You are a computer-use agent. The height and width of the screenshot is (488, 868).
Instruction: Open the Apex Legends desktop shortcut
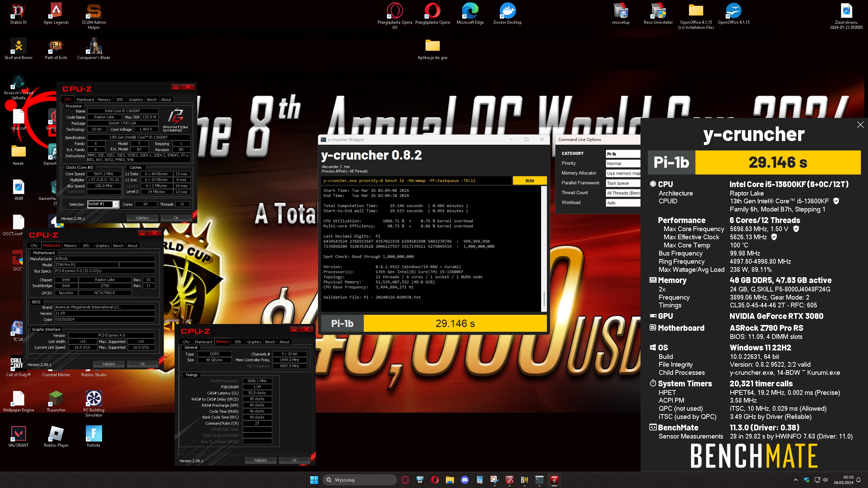click(x=56, y=14)
